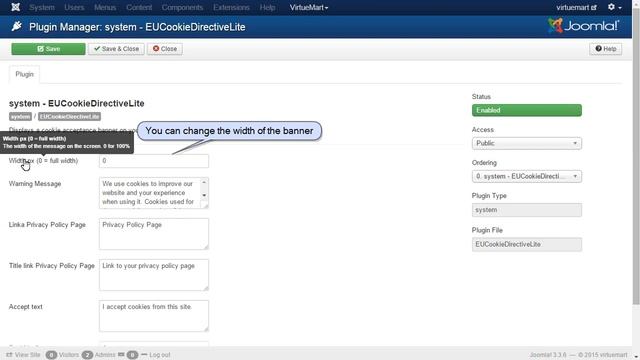The image size is (640, 360).
Task: Click the Width px input field
Action: coord(153,161)
